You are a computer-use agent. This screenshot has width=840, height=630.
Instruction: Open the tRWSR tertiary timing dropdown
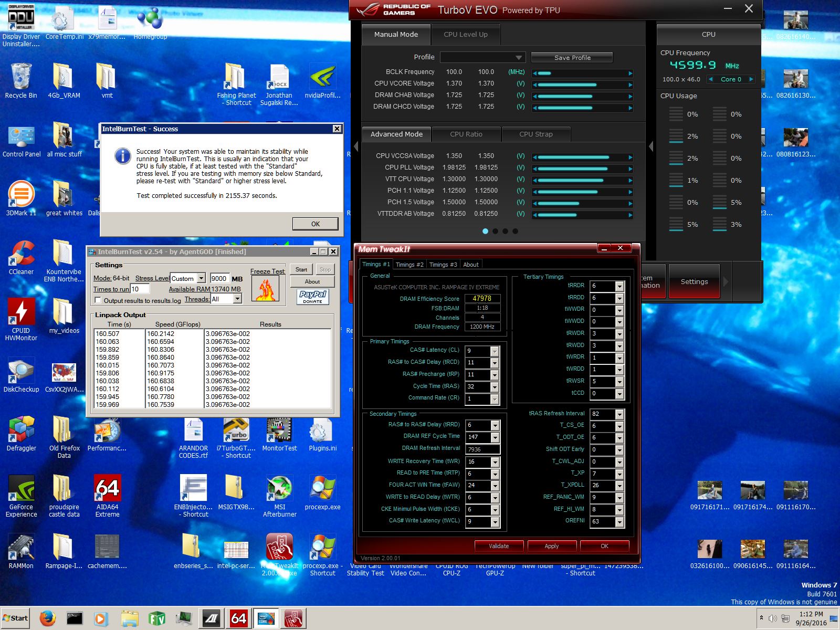619,381
